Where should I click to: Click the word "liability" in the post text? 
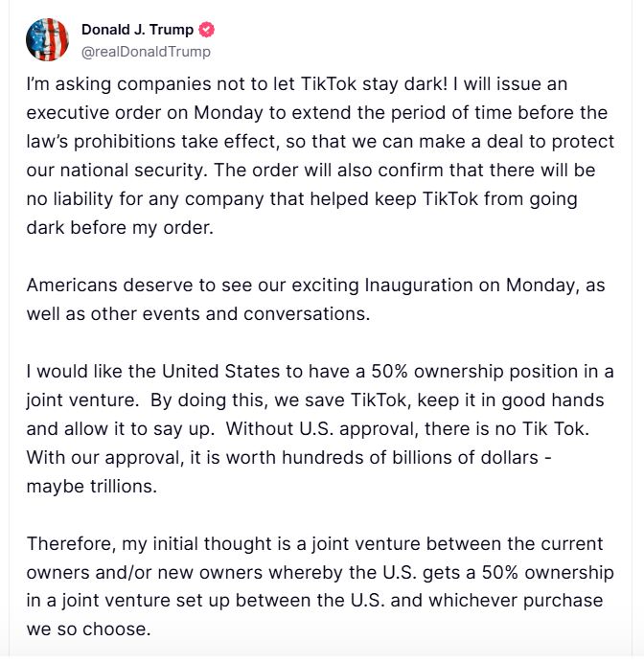83,198
